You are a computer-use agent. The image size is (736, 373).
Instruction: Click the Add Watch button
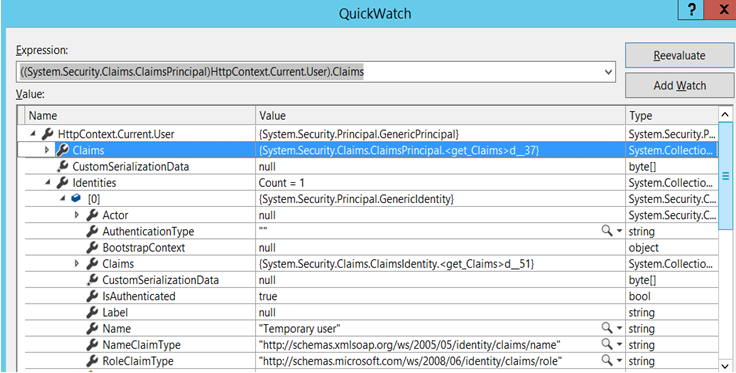(679, 85)
